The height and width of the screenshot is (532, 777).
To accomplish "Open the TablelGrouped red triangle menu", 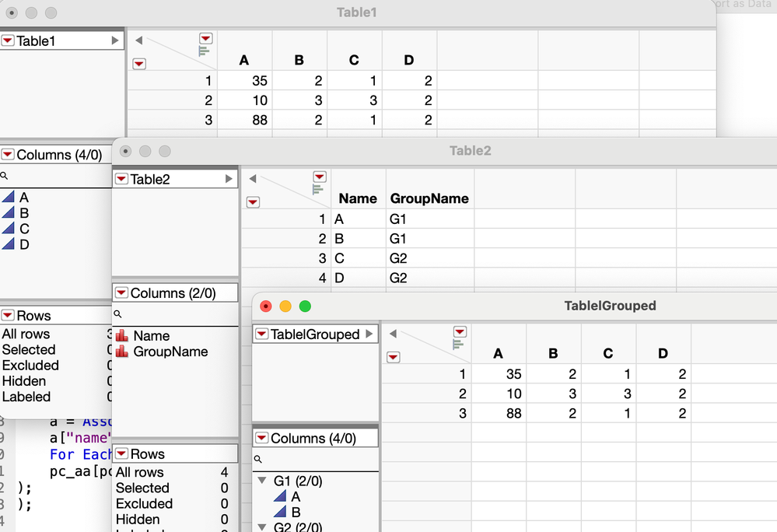I will pos(261,334).
